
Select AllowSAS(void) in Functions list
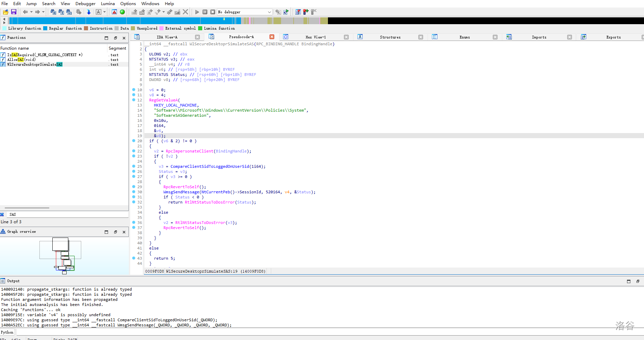(21, 60)
